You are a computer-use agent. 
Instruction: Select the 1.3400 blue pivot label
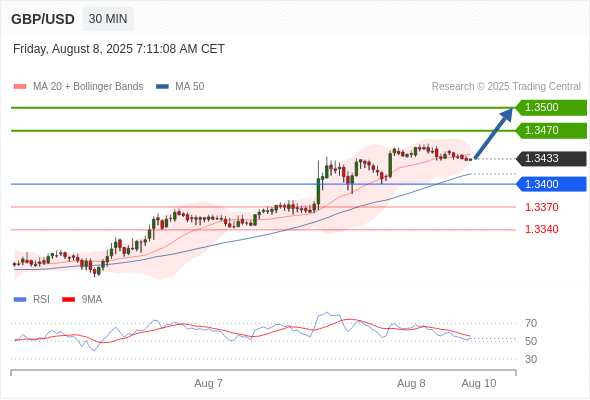pos(551,184)
